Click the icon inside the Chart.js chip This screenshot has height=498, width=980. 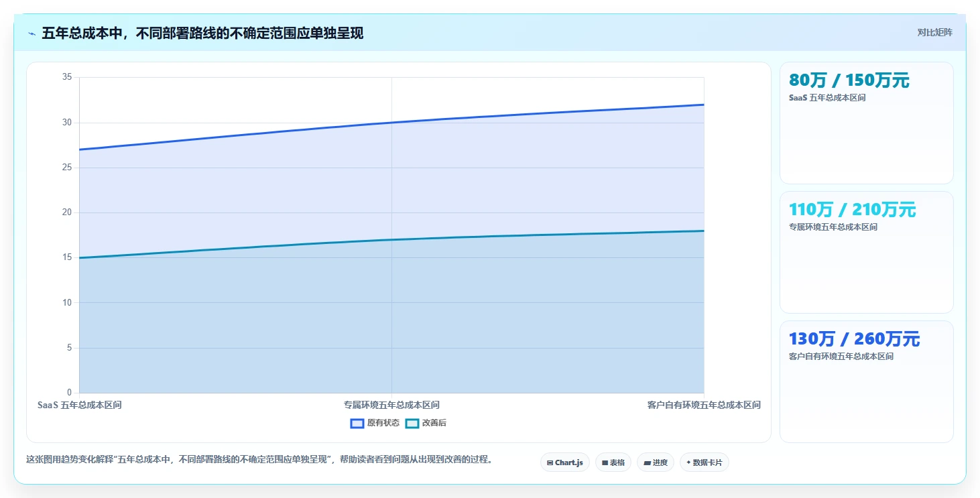click(550, 463)
